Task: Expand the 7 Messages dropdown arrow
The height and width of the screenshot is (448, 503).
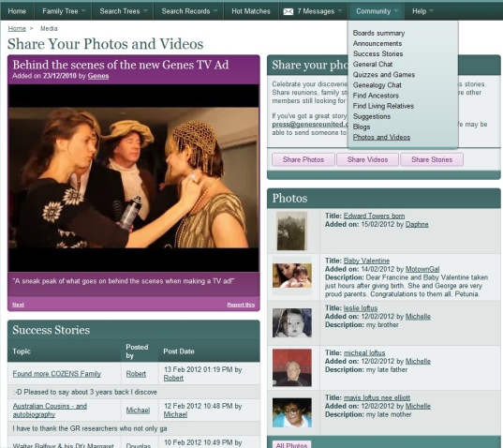Action: [340, 10]
